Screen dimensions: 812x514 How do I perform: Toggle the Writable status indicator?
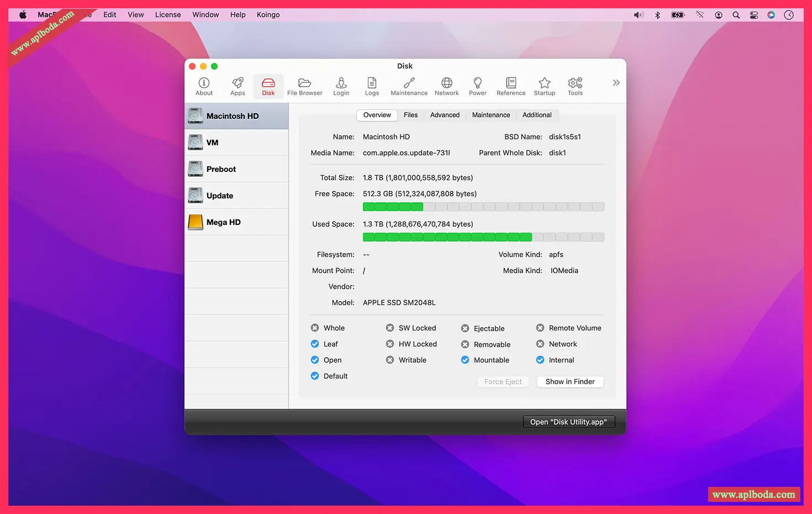click(x=390, y=360)
